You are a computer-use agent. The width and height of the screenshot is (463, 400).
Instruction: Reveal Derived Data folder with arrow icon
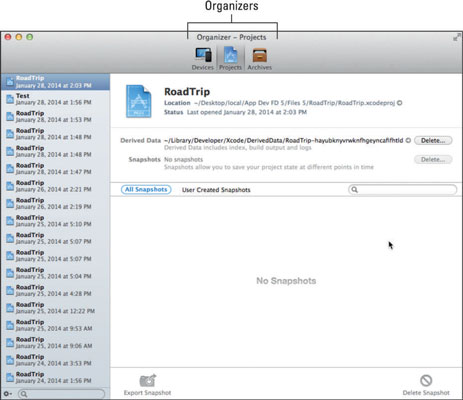click(x=408, y=140)
